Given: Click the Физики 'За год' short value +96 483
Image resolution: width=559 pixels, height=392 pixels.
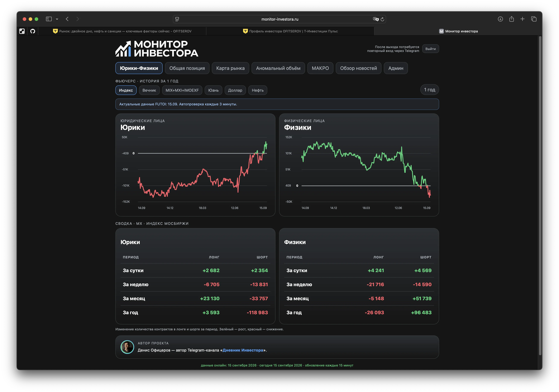Looking at the screenshot, I should pyautogui.click(x=421, y=313).
